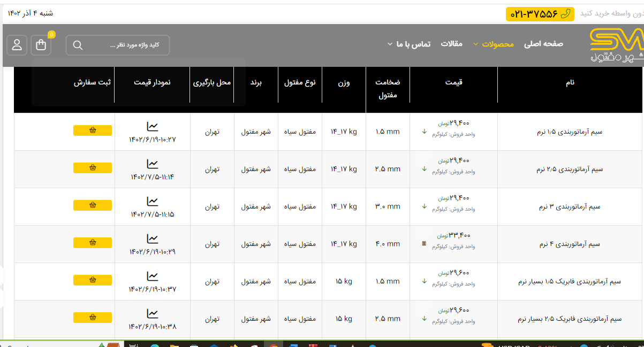Add سیم آرماتوربندی ۲/۵ نرم to order

(x=93, y=168)
